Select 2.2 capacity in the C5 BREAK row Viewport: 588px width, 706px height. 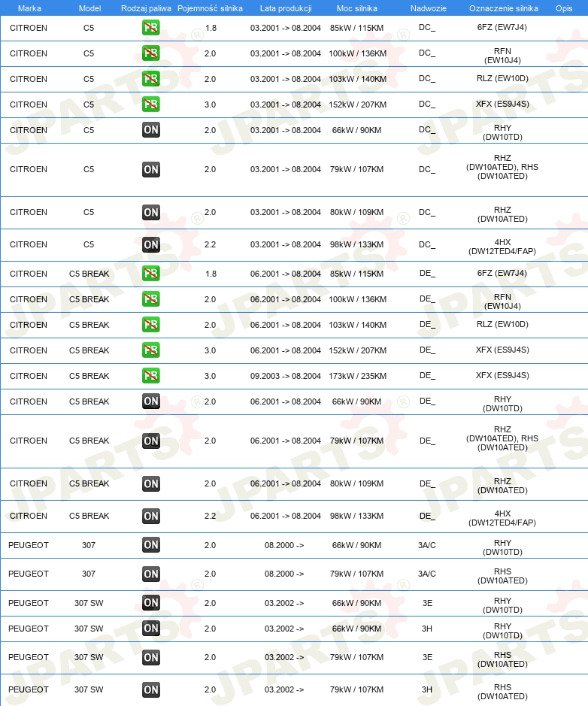coord(211,516)
